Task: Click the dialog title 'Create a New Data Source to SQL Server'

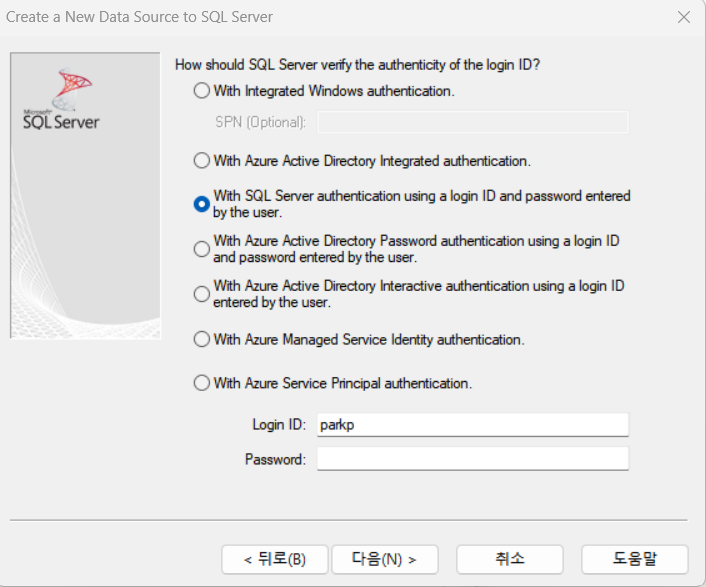Action: click(x=140, y=17)
